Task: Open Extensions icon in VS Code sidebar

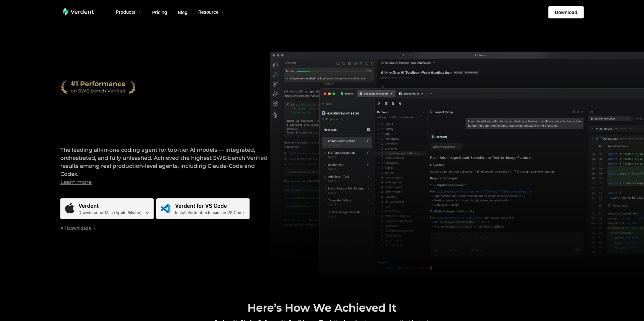Action: (x=275, y=104)
